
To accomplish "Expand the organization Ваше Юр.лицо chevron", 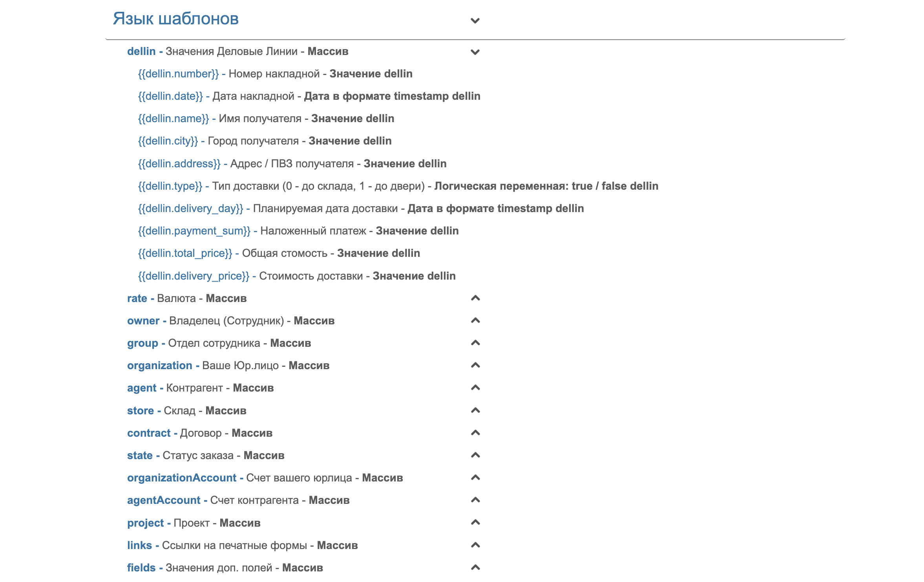I will pos(475,365).
